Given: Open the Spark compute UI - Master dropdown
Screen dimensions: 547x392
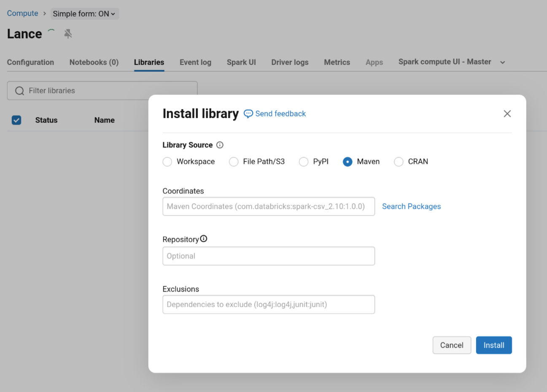Looking at the screenshot, I should pyautogui.click(x=451, y=62).
